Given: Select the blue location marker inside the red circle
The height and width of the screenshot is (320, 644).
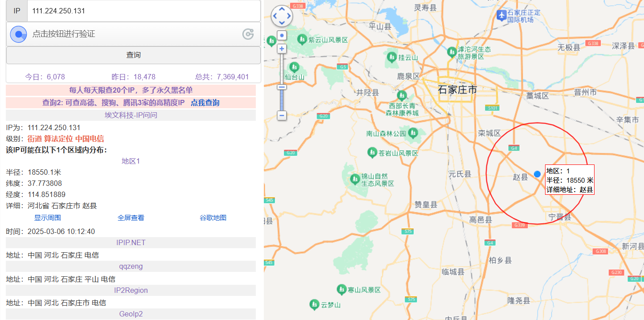Looking at the screenshot, I should 537,174.
